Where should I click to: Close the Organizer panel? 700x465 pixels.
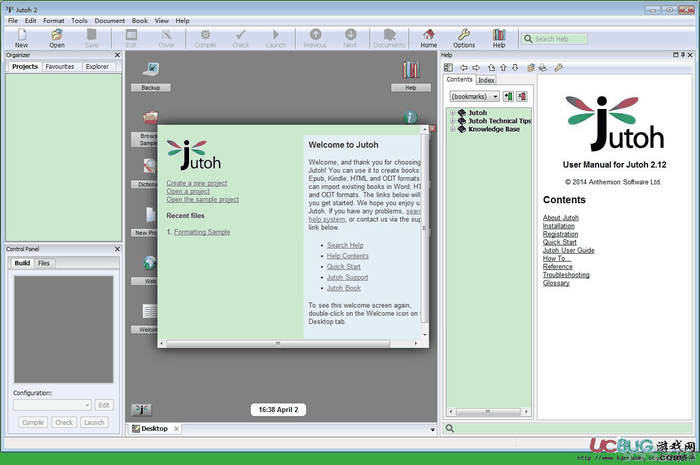pos(117,55)
